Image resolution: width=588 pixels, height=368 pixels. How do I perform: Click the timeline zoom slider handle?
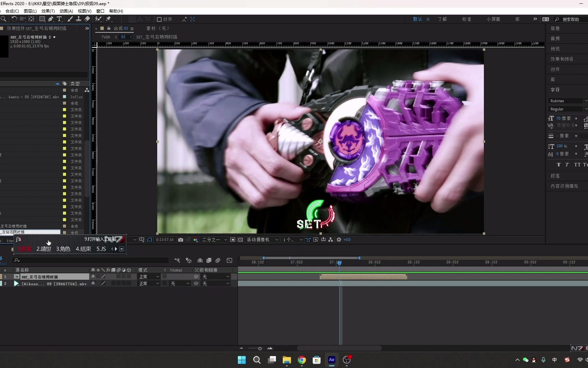[x=260, y=349]
